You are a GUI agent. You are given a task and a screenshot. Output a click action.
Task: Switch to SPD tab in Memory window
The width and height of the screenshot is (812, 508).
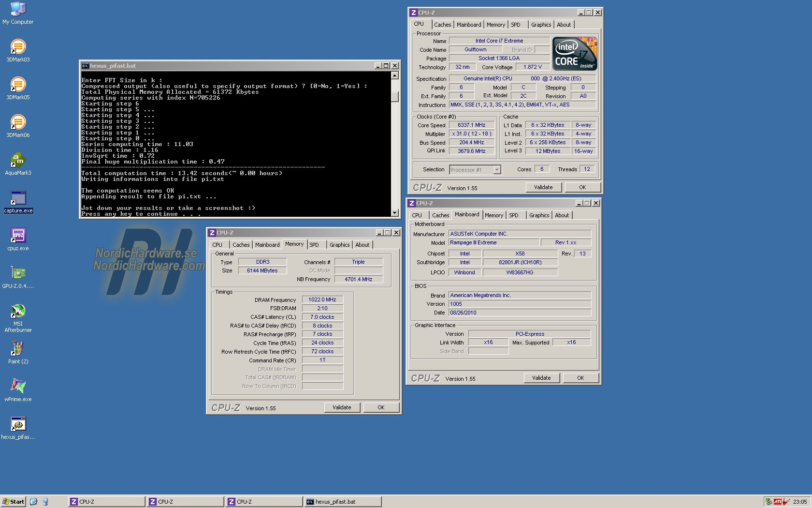(x=314, y=245)
